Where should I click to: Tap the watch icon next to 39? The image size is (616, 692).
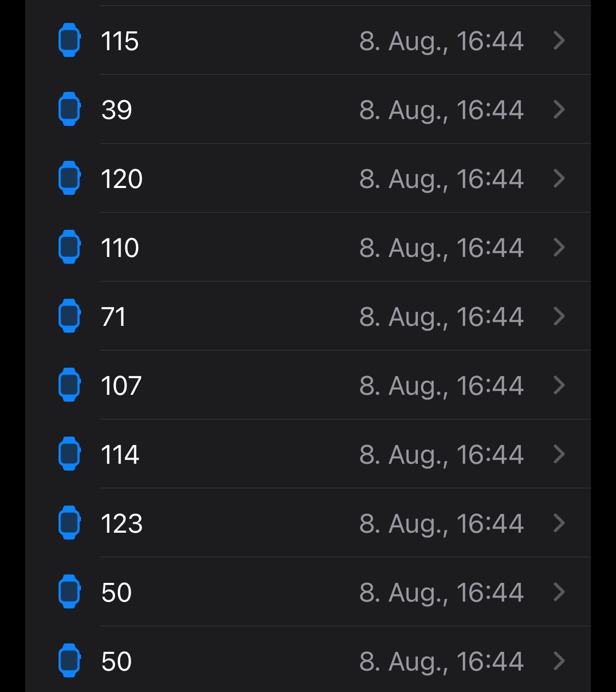(x=69, y=109)
